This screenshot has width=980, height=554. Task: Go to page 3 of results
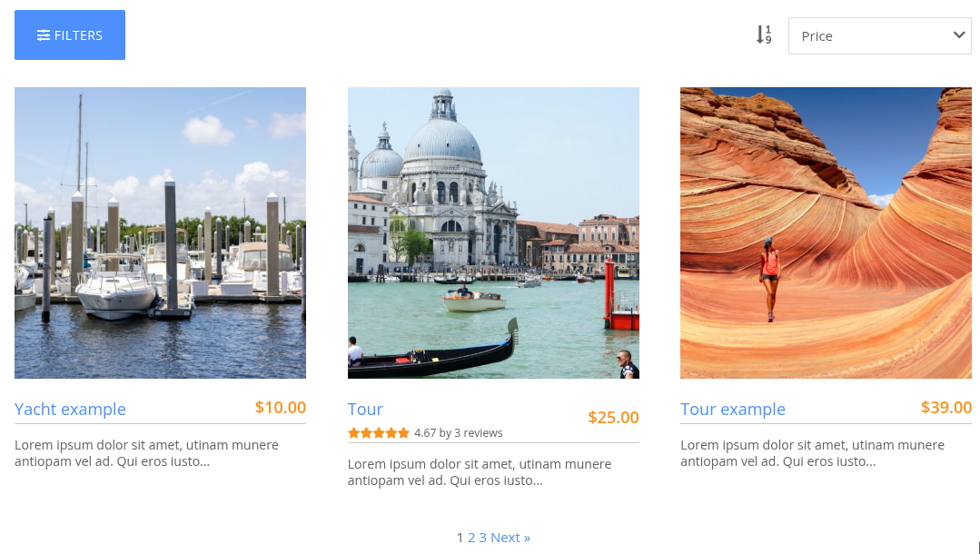(482, 538)
